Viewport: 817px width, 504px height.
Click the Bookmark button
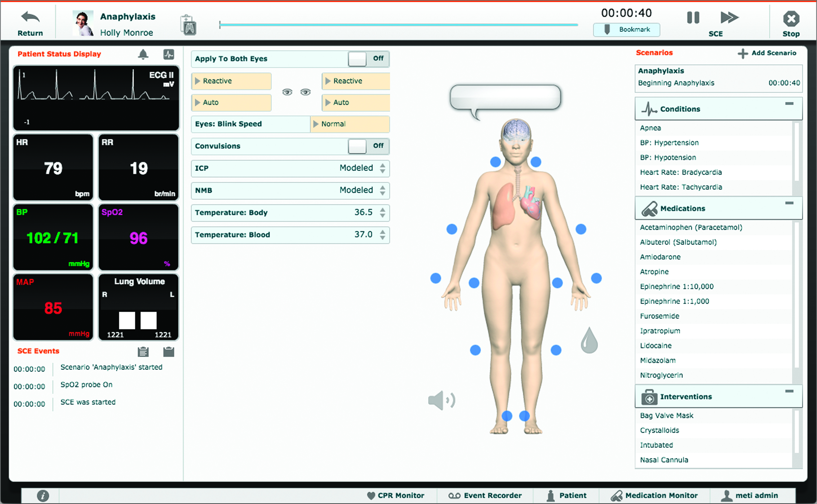(626, 30)
